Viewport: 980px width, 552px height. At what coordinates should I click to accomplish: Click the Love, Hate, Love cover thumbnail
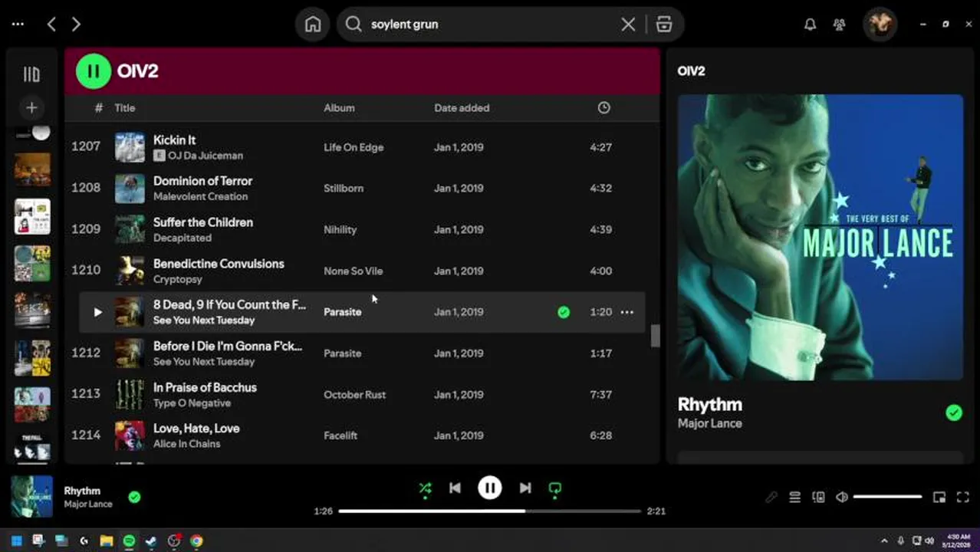(x=130, y=435)
